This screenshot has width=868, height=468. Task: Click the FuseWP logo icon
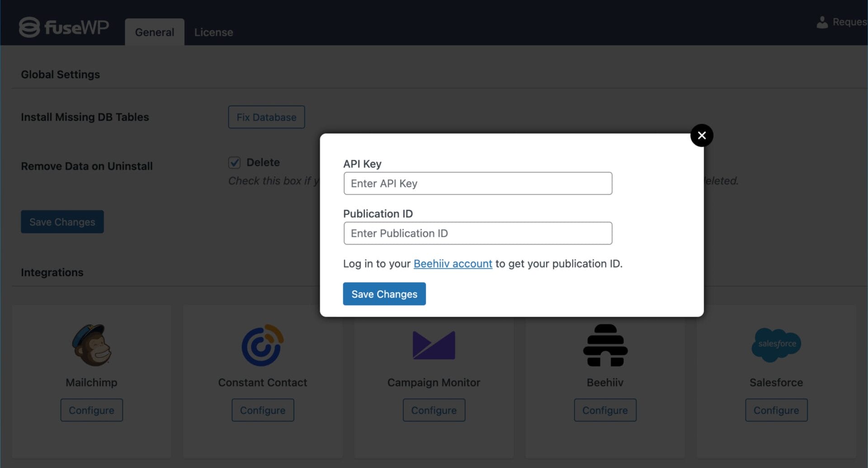29,27
